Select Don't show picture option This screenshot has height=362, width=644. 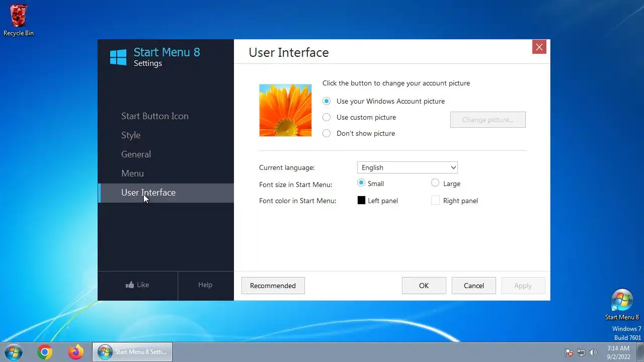[x=327, y=133]
